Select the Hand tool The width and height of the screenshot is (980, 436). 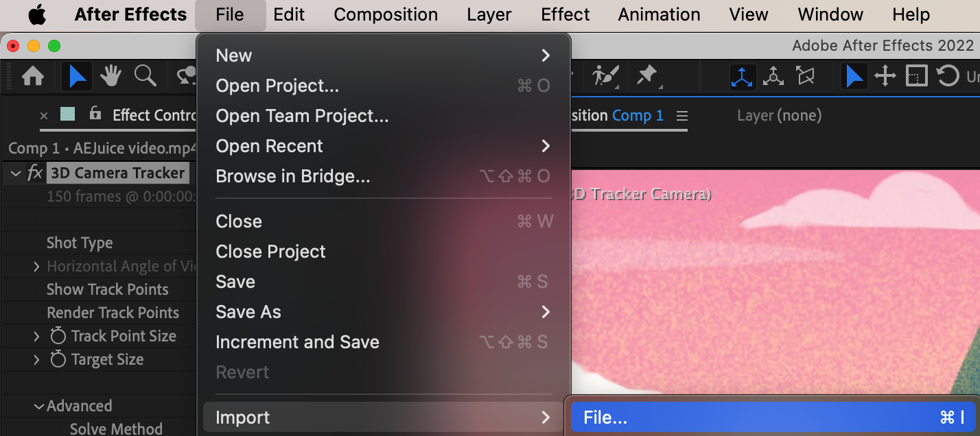pyautogui.click(x=110, y=76)
